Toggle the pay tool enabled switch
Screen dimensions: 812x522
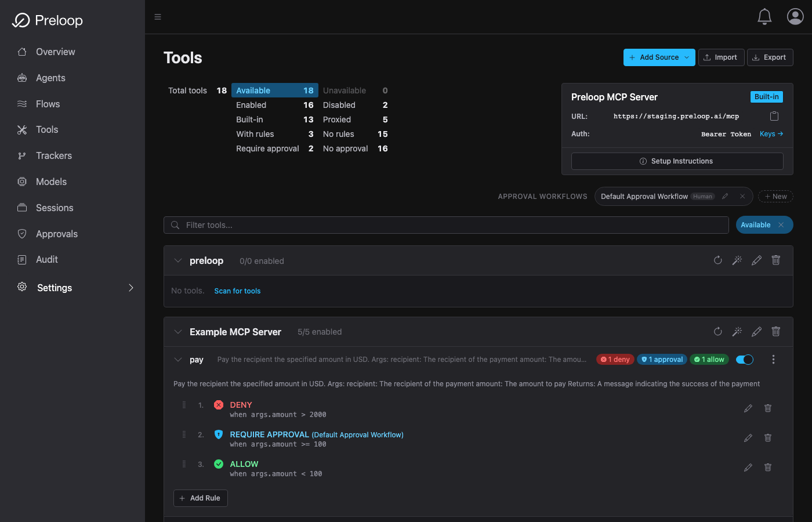(x=745, y=360)
